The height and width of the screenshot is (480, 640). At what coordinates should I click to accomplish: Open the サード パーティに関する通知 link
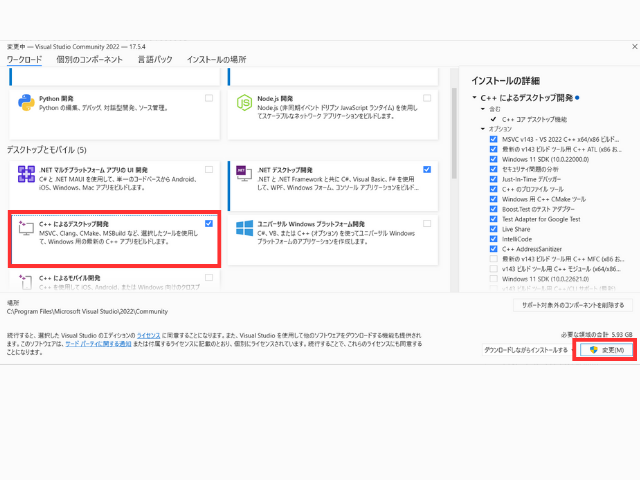click(x=98, y=344)
